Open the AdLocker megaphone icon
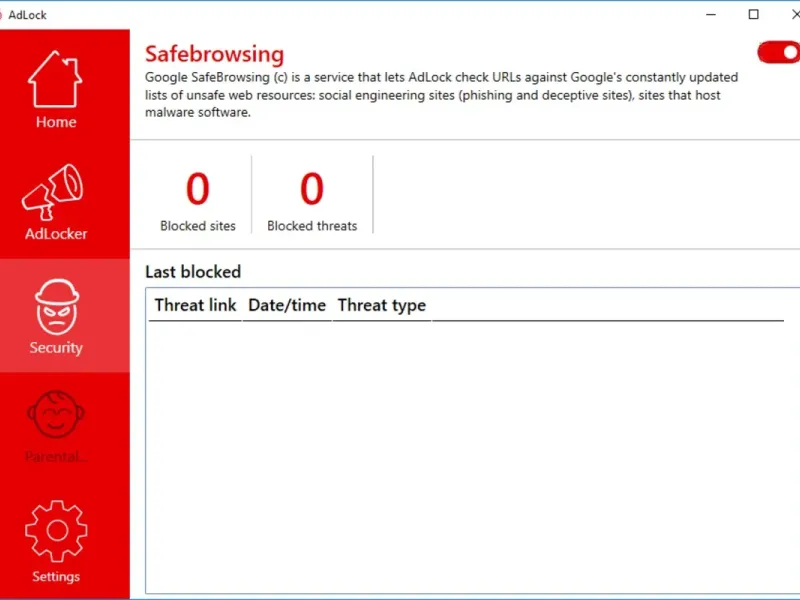800x600 pixels. (x=53, y=192)
